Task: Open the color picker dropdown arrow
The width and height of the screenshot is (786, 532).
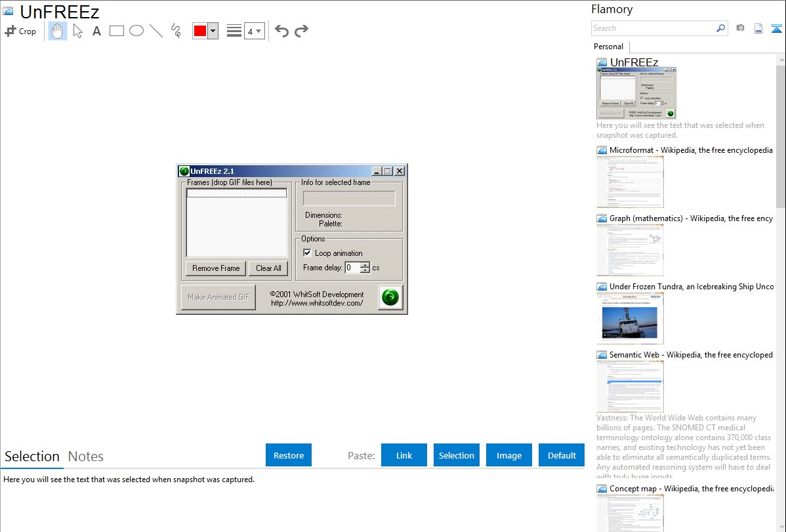Action: [213, 31]
